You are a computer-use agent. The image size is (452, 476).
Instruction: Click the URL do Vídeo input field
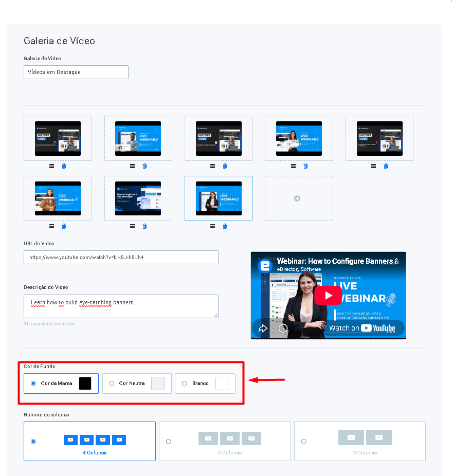pyautogui.click(x=121, y=257)
